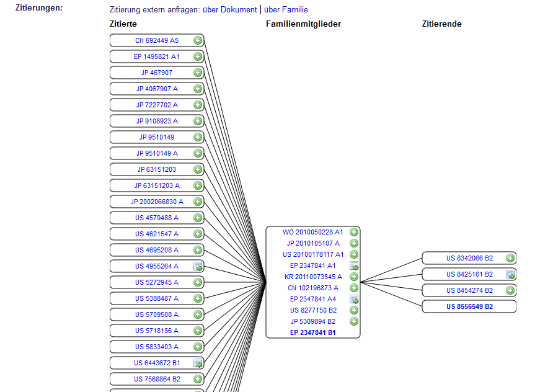Open the 'über Dokument' link

pyautogui.click(x=230, y=10)
